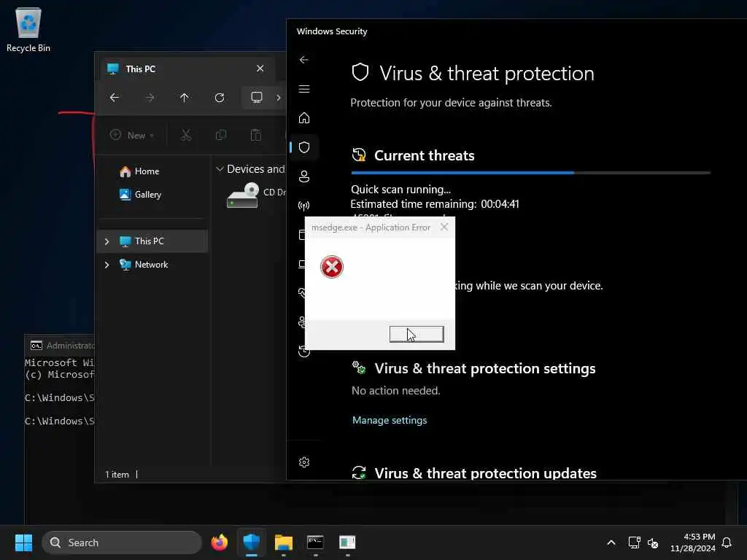Image resolution: width=747 pixels, height=560 pixels.
Task: Click the quick scan progress bar
Action: (531, 173)
